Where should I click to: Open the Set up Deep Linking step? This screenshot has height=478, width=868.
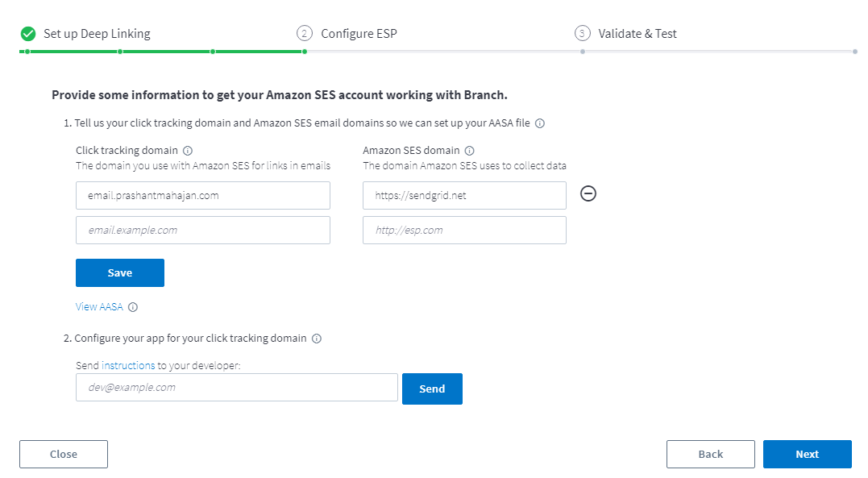point(97,34)
